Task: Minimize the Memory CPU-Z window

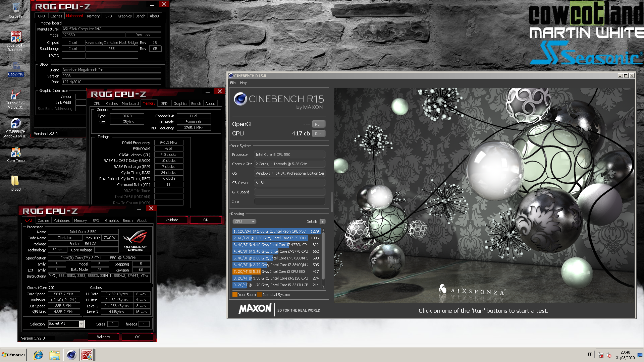Action: point(208,93)
